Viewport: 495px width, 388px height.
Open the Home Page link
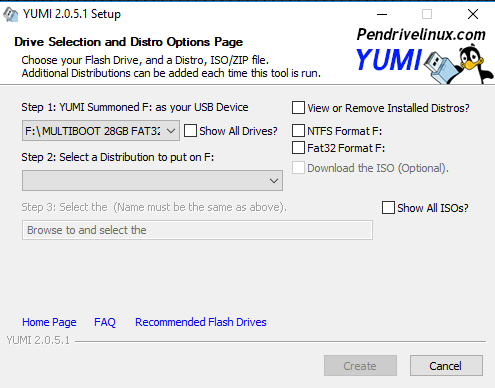(49, 322)
